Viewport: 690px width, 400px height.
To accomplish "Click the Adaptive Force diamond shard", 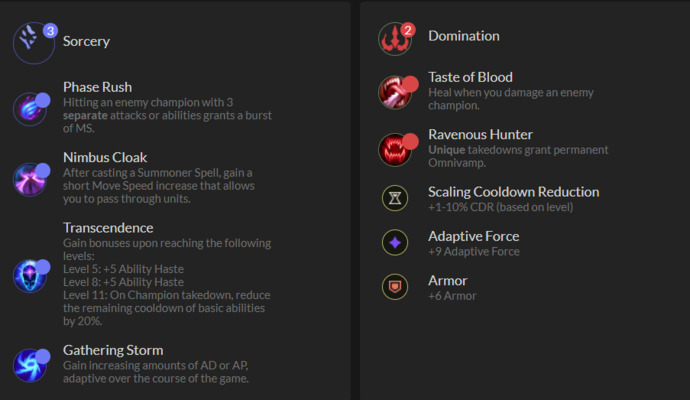I will pos(395,242).
